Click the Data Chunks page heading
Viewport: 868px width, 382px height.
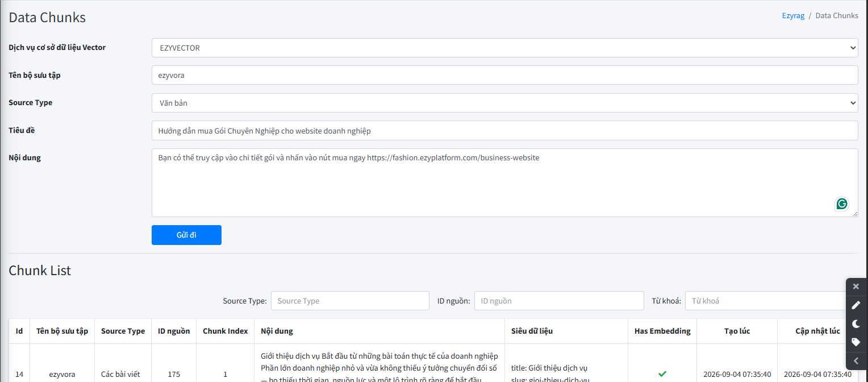click(x=47, y=18)
